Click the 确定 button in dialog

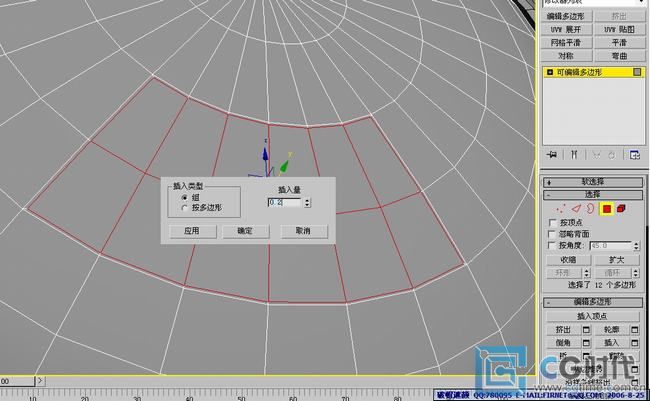click(x=245, y=231)
